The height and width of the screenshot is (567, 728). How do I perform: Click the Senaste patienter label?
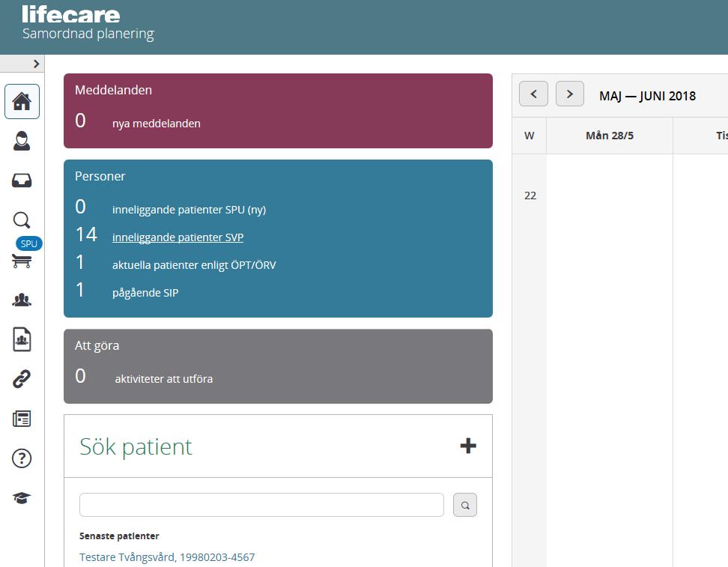[x=119, y=536]
